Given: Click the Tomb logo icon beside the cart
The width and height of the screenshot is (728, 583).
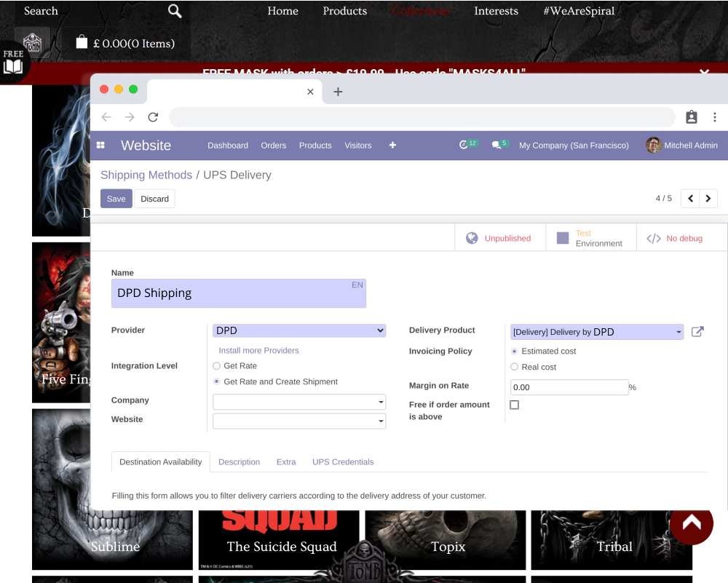Looking at the screenshot, I should (33, 43).
